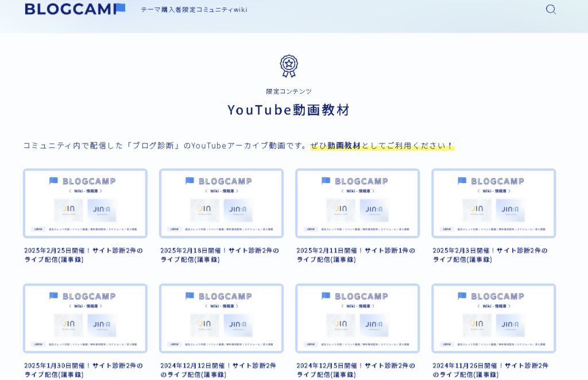Click the title link '2025年2月11日開催！サイト診断1件の'
Viewport: 588px width, 380px height.
point(356,251)
